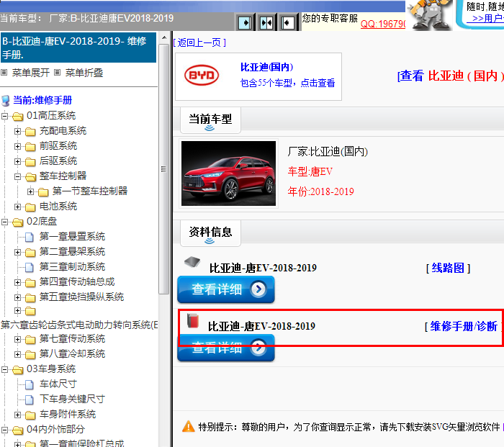Collapse the 01高压系统 tree node
Screen dimensions: 504x447
[x=5, y=116]
